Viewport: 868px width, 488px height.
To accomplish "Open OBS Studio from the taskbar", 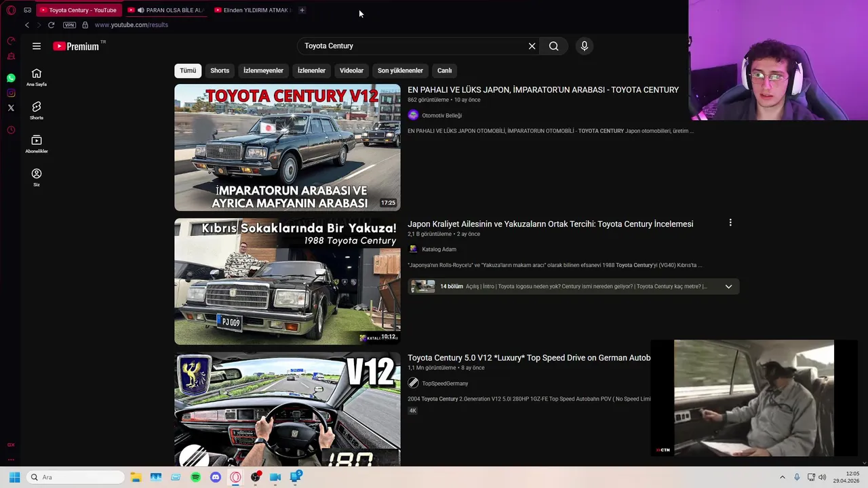I will coord(255,477).
